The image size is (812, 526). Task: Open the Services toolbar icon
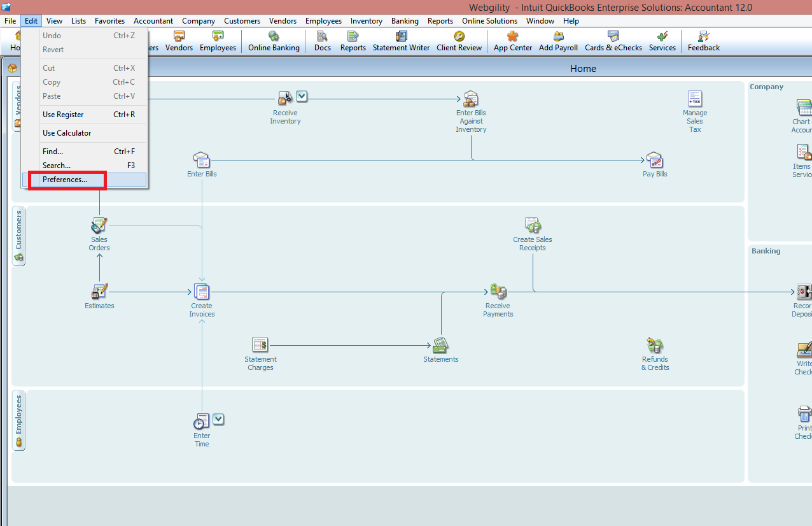(662, 41)
